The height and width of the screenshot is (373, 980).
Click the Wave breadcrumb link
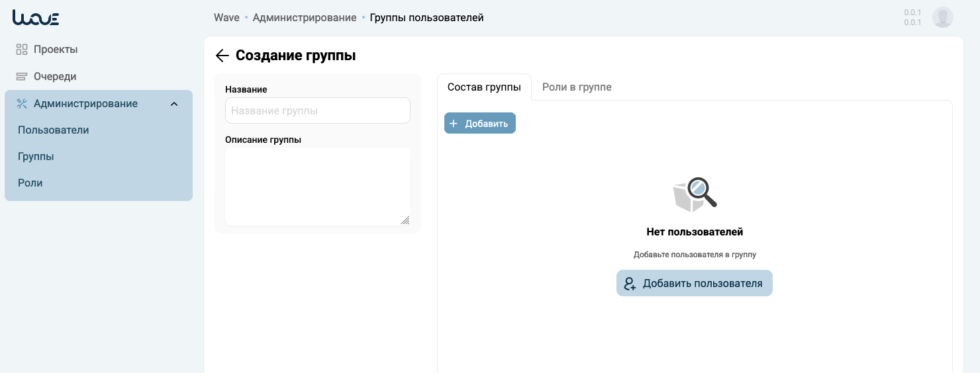click(x=226, y=18)
